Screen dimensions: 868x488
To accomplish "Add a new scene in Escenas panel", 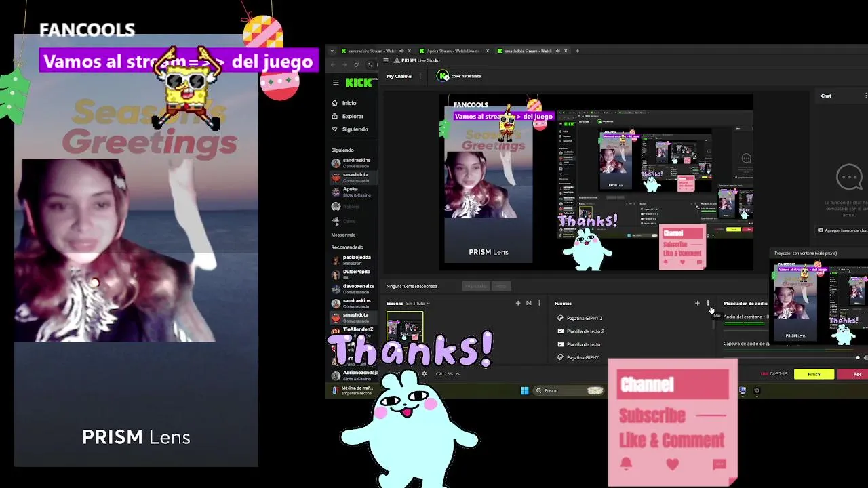I will pyautogui.click(x=518, y=303).
